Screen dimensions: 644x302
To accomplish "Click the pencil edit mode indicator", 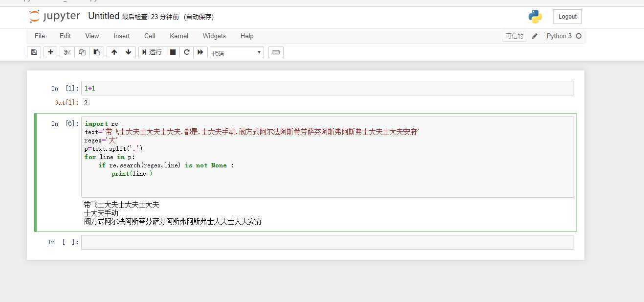I will click(534, 36).
